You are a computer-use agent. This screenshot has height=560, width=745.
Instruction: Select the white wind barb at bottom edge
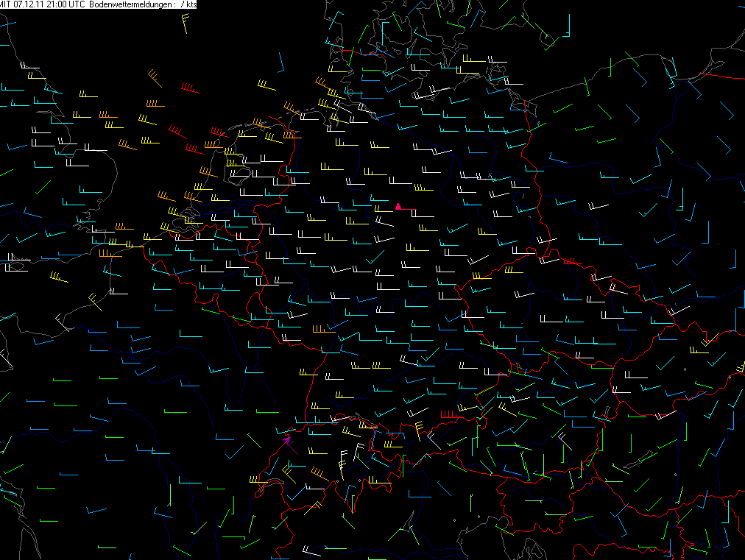(311, 550)
